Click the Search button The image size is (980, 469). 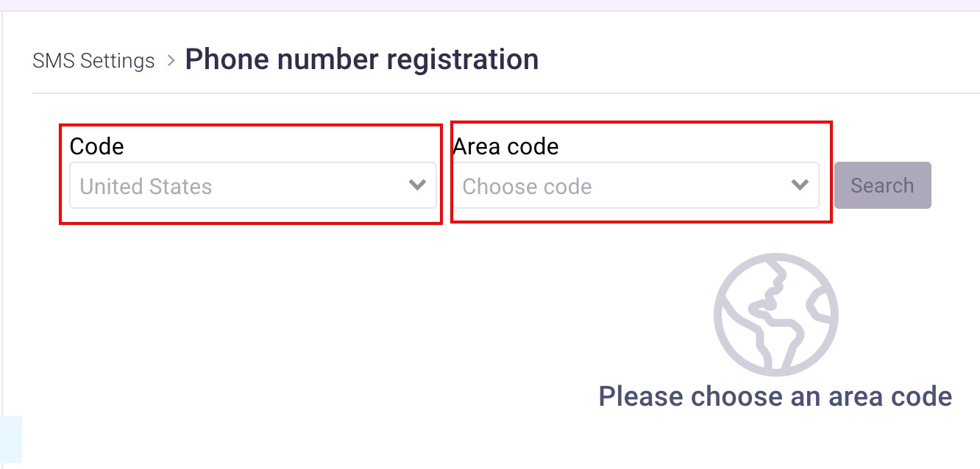pyautogui.click(x=882, y=185)
